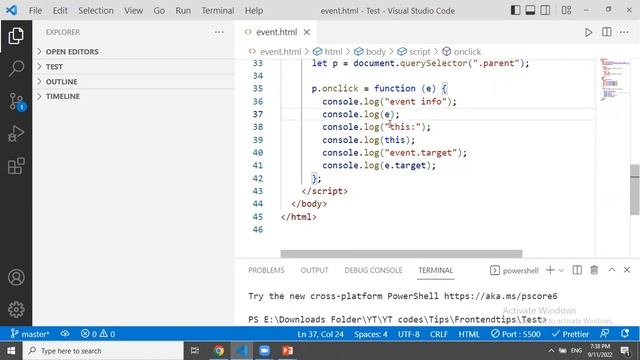Maximize the panel with up chevron

[x=611, y=270]
